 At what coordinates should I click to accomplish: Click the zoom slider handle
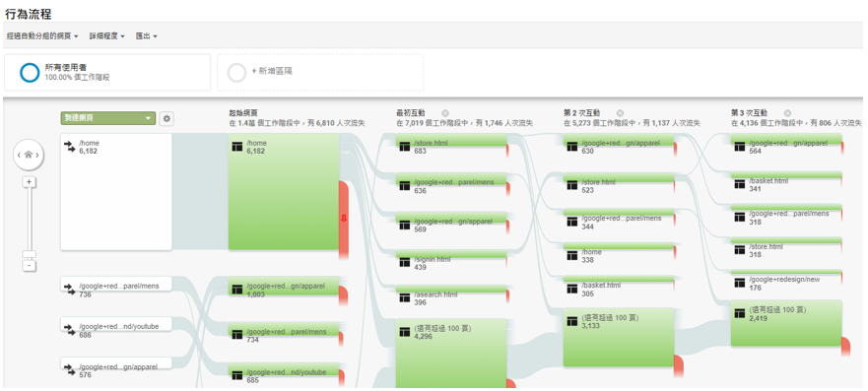click(x=30, y=254)
